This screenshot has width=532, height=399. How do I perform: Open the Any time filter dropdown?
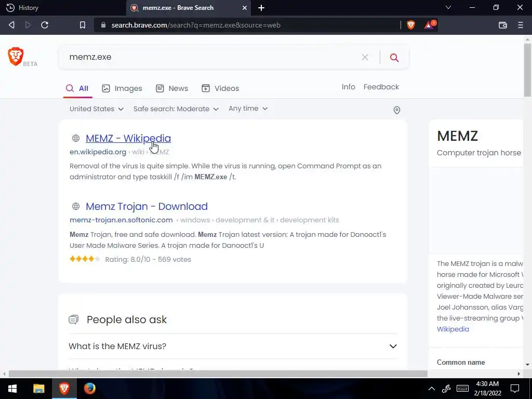pyautogui.click(x=248, y=109)
